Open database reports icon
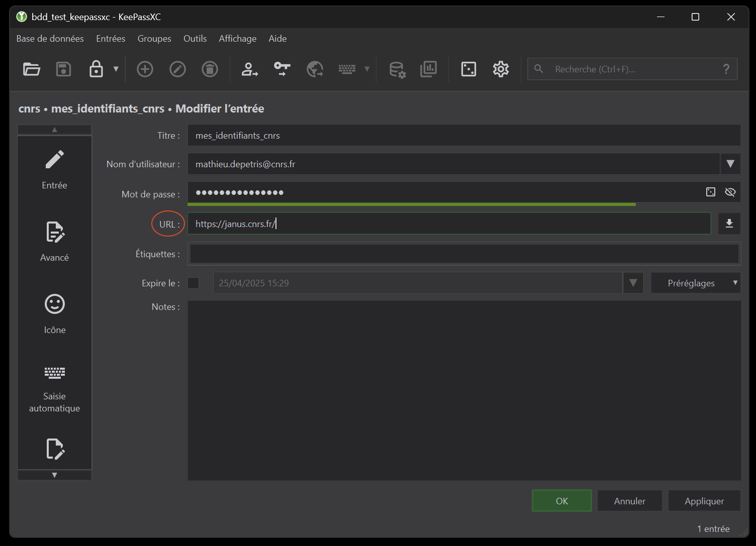Screen dimensions: 756x546 coord(428,69)
